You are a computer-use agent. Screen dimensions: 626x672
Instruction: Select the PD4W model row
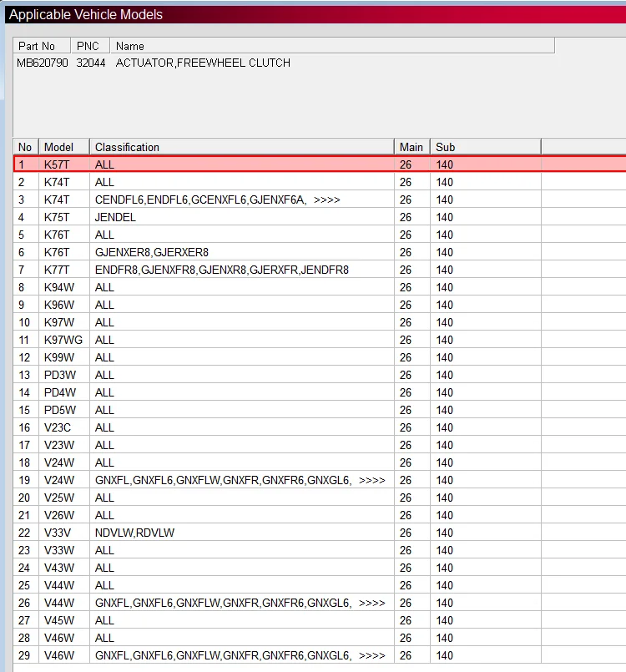pyautogui.click(x=59, y=392)
